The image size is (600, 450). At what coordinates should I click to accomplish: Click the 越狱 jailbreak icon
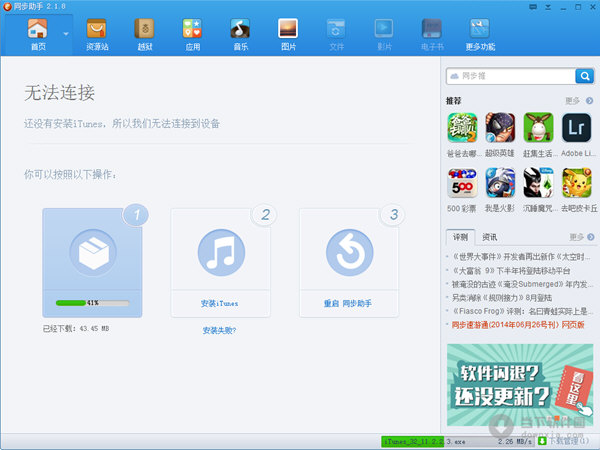click(144, 33)
